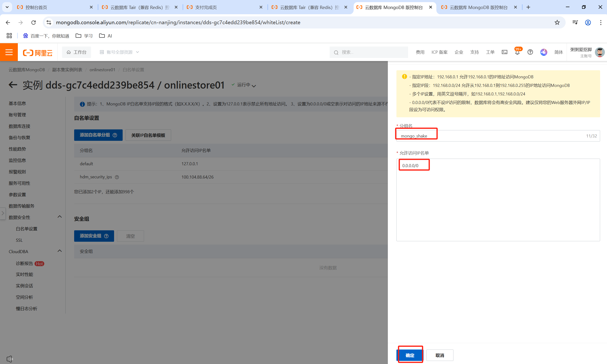
Task: Open 账号管理 in the sidebar
Action: (x=17, y=115)
